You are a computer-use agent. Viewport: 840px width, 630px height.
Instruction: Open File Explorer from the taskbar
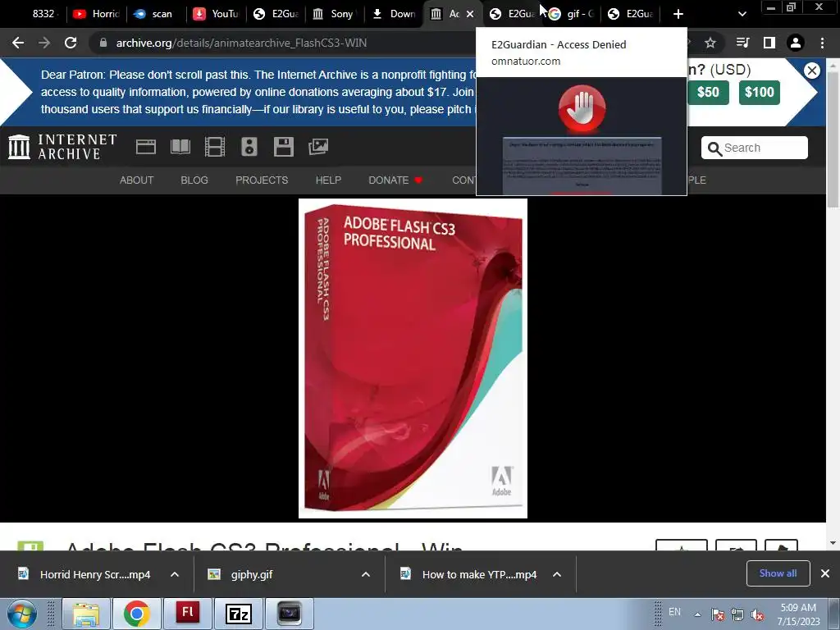(86, 614)
